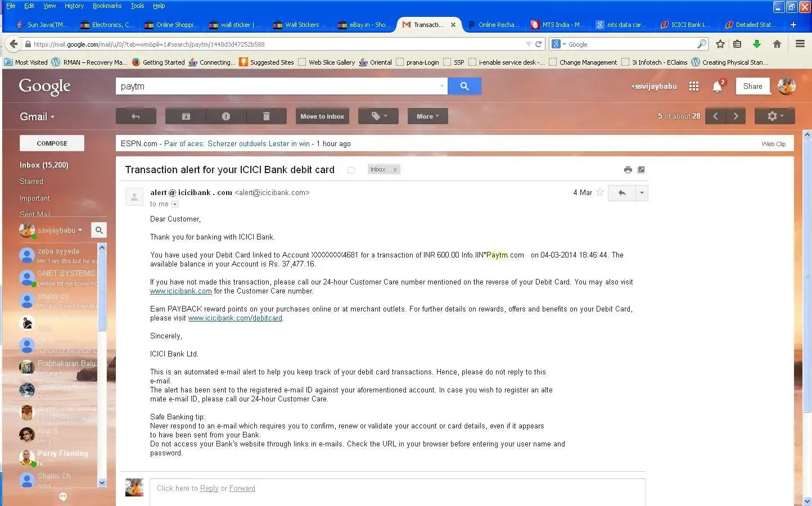Reload the page in Firefox
Viewport: 812px width, 506px height.
539,44
